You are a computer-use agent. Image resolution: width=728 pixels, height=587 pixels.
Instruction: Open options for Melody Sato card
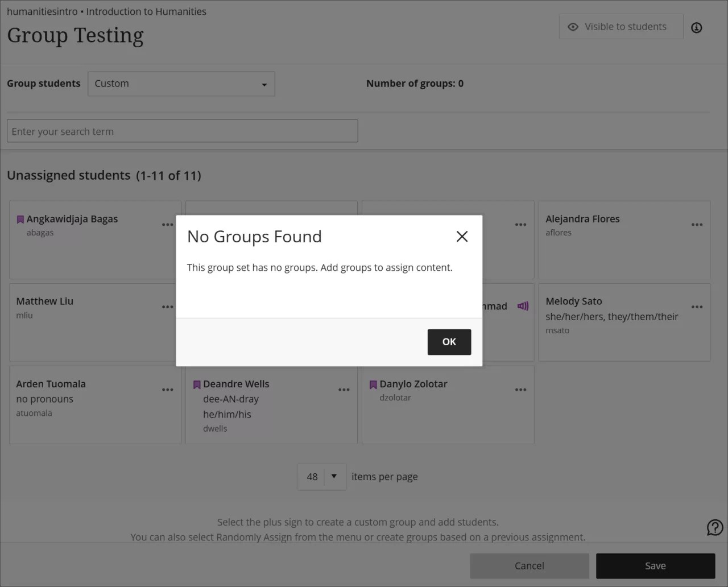point(697,307)
